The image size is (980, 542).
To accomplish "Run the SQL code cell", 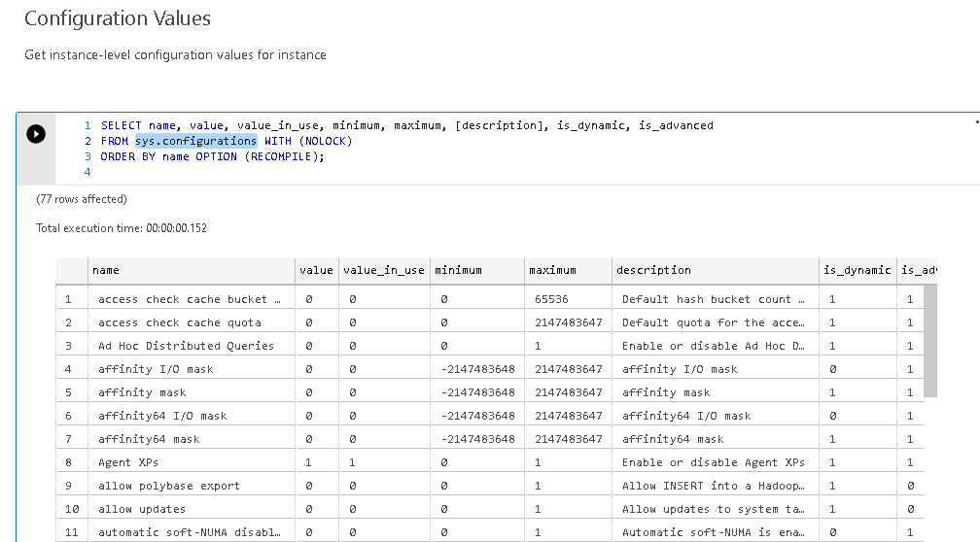I will (36, 134).
